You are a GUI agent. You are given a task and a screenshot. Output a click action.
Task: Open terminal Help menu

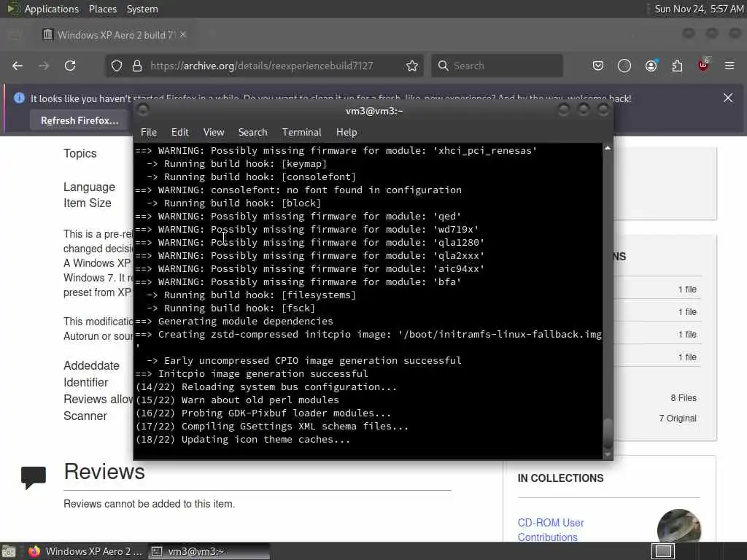point(347,133)
